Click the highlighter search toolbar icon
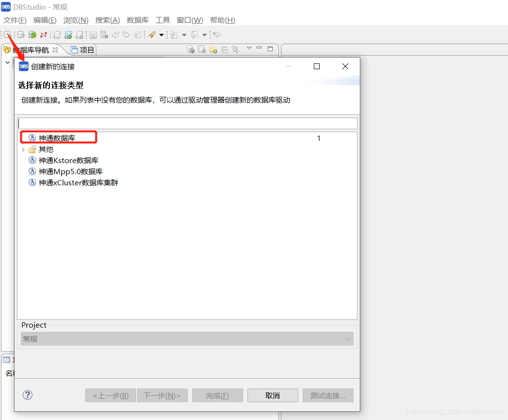The image size is (508, 420). click(x=152, y=35)
